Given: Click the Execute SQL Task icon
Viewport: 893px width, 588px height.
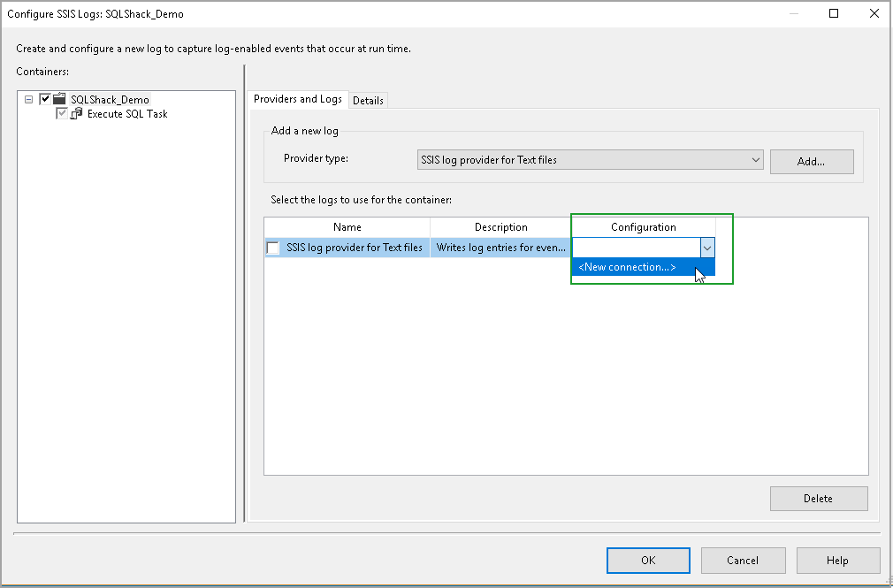Looking at the screenshot, I should (x=77, y=114).
